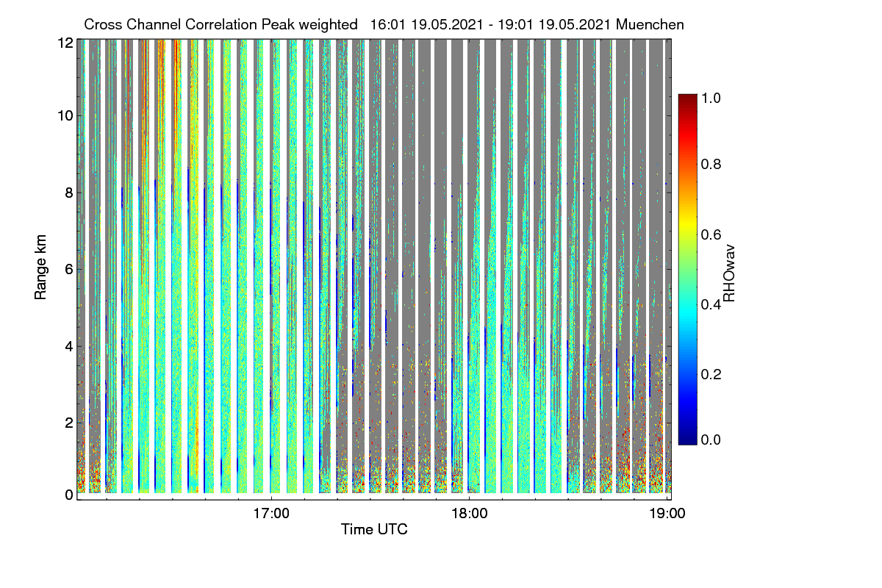Viewport: 882px width, 588px height.
Task: Click the range axis label 10
Action: (x=65, y=115)
